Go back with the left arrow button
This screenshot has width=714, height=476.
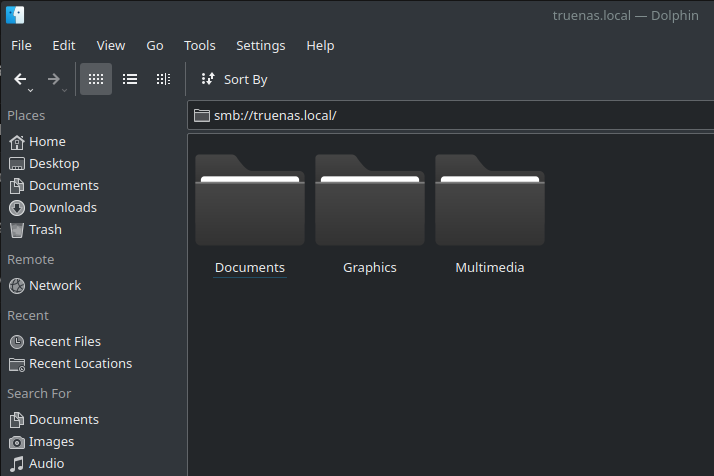pyautogui.click(x=20, y=79)
